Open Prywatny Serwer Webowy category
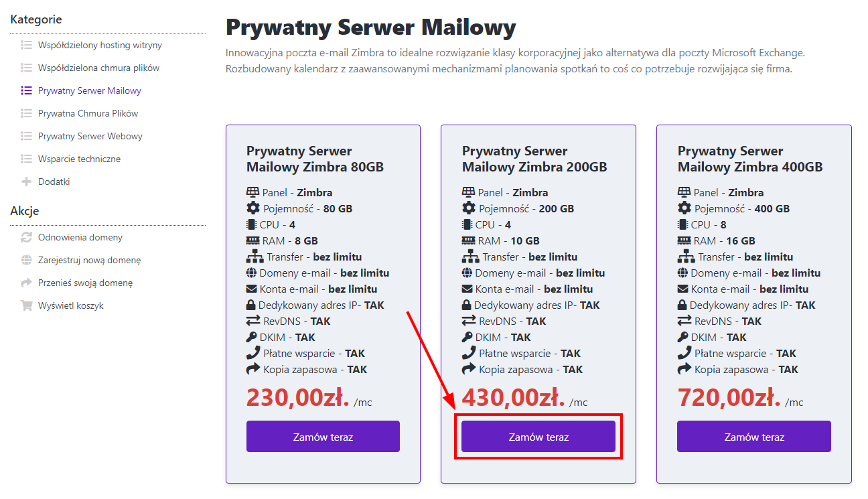This screenshot has width=868, height=499. 90,136
